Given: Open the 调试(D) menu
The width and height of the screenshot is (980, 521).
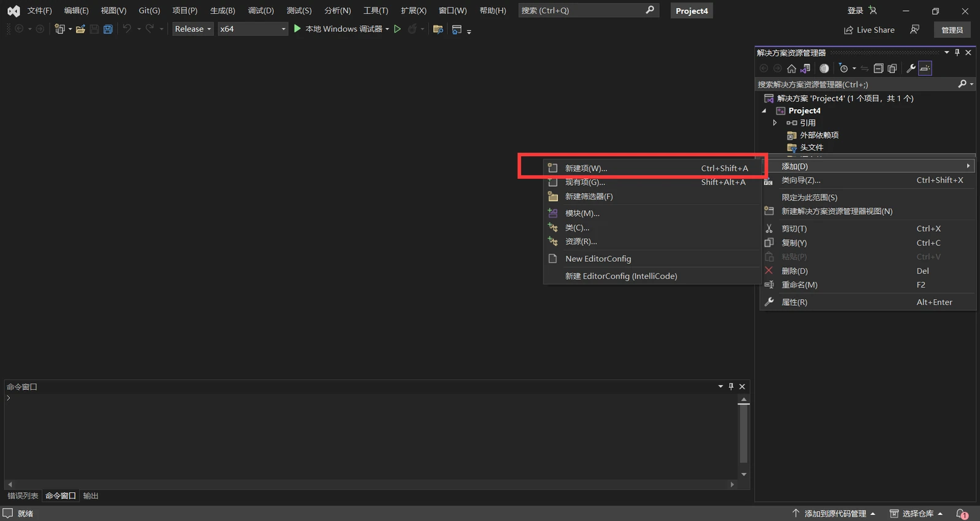Looking at the screenshot, I should [x=261, y=10].
